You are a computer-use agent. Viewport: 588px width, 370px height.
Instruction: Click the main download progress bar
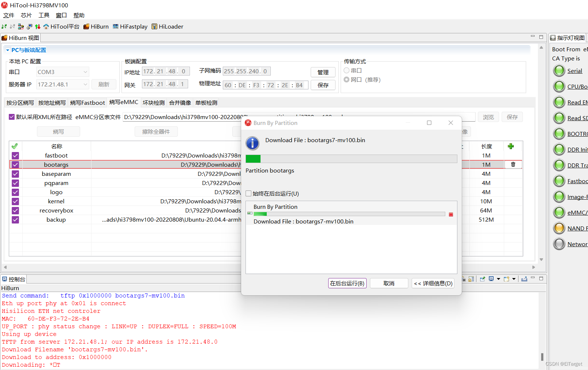click(x=351, y=159)
